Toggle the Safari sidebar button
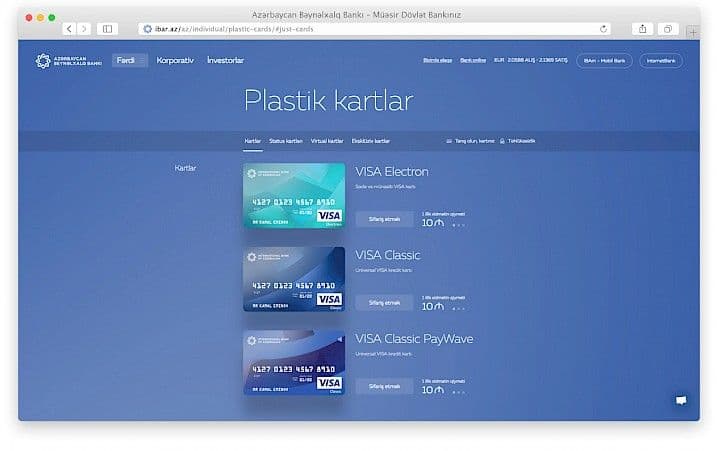 [x=107, y=29]
